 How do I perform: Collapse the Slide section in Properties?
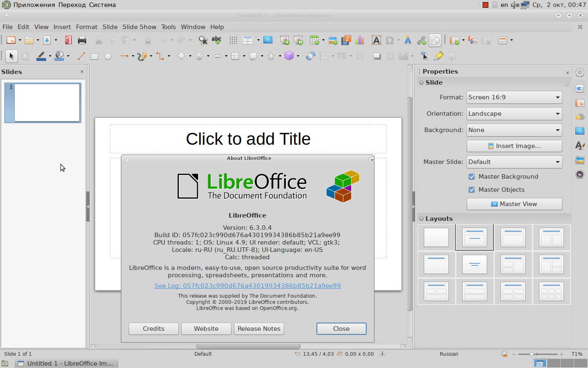(x=421, y=83)
